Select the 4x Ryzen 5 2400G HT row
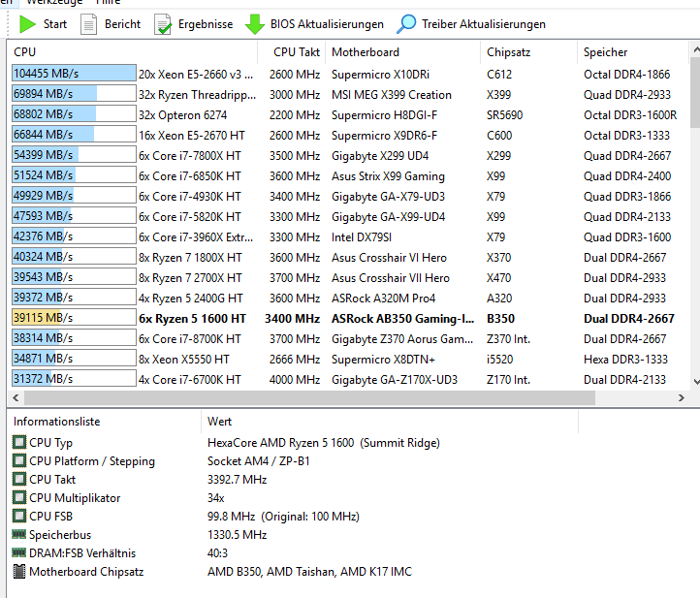700x598 pixels. [x=348, y=299]
